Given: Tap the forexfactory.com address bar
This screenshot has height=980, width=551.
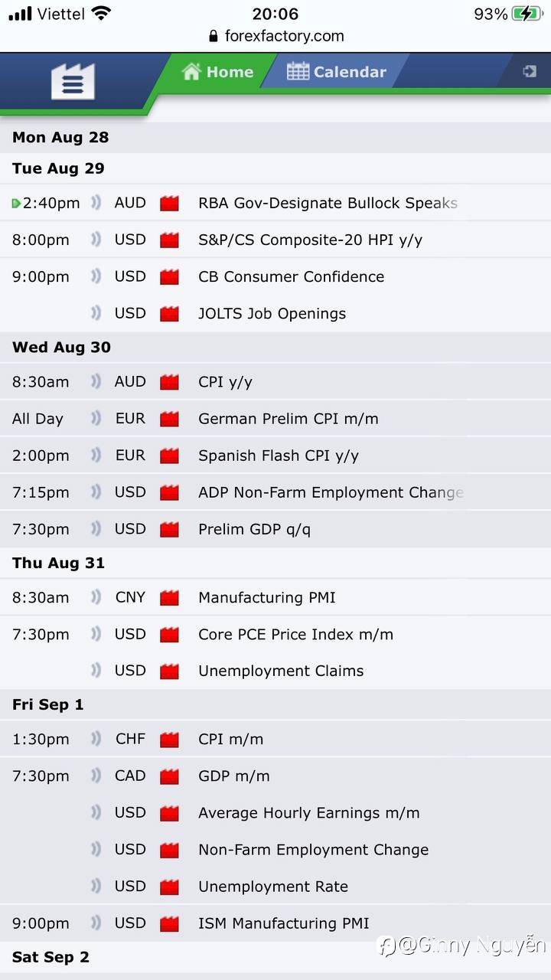Looking at the screenshot, I should click(275, 36).
